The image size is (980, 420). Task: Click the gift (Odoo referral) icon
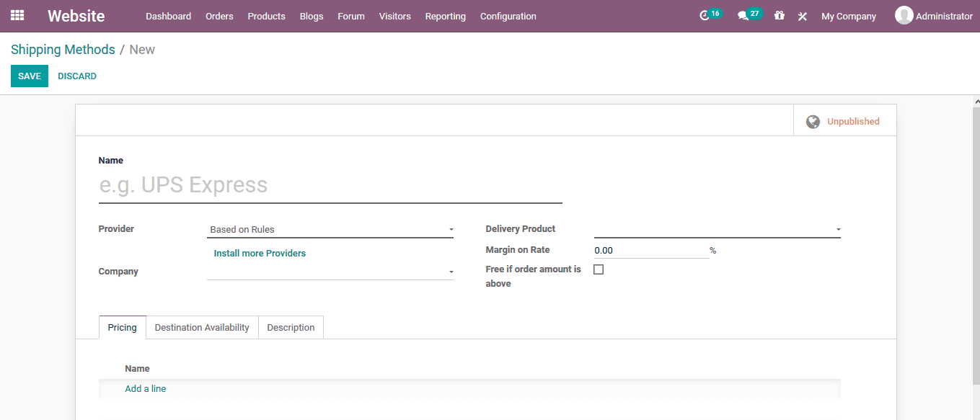(x=779, y=15)
